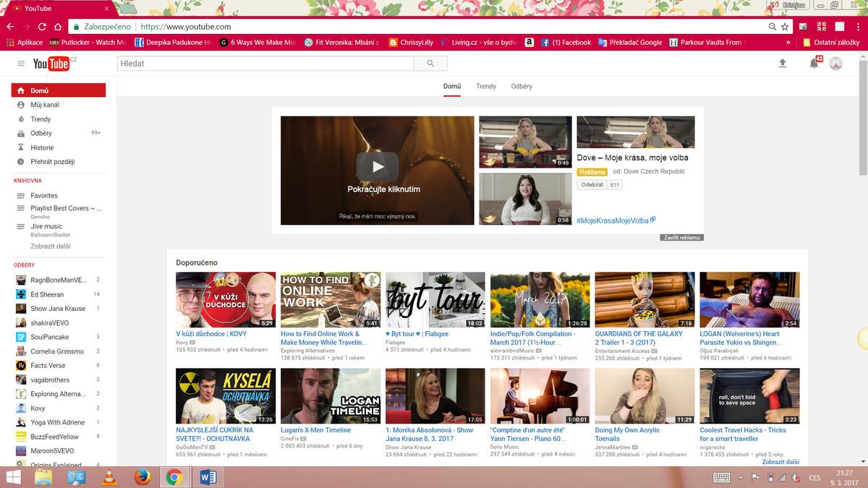Click the Hledat search input field
The height and width of the screenshot is (488, 868).
coord(265,64)
